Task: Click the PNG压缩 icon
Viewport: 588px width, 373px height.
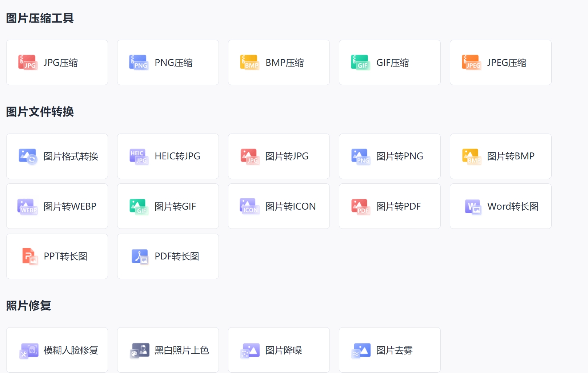Action: [x=139, y=63]
